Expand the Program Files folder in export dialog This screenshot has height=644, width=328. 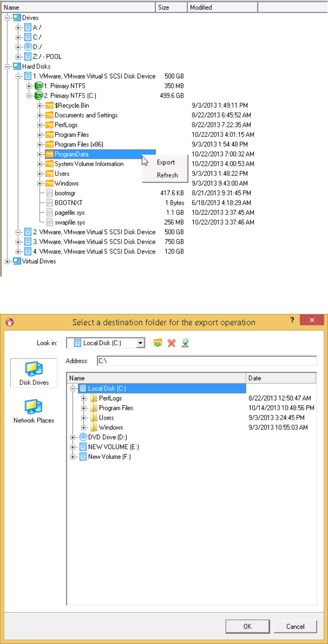[84, 408]
